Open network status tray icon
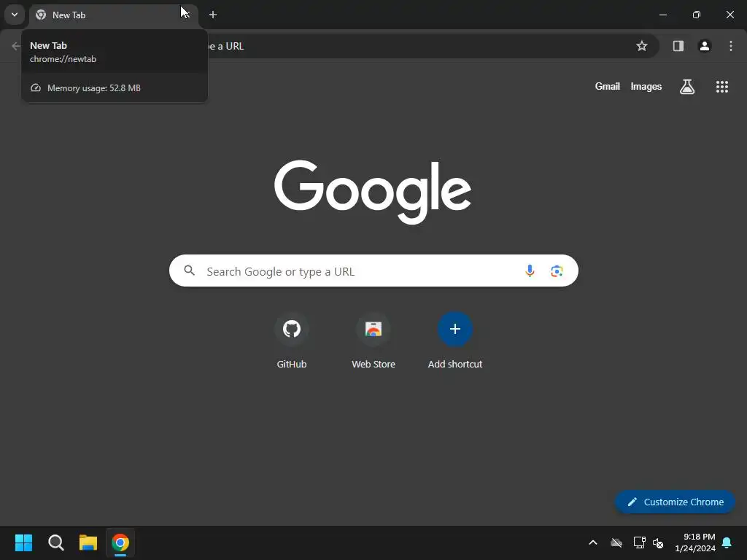Image resolution: width=747 pixels, height=560 pixels. coord(639,542)
